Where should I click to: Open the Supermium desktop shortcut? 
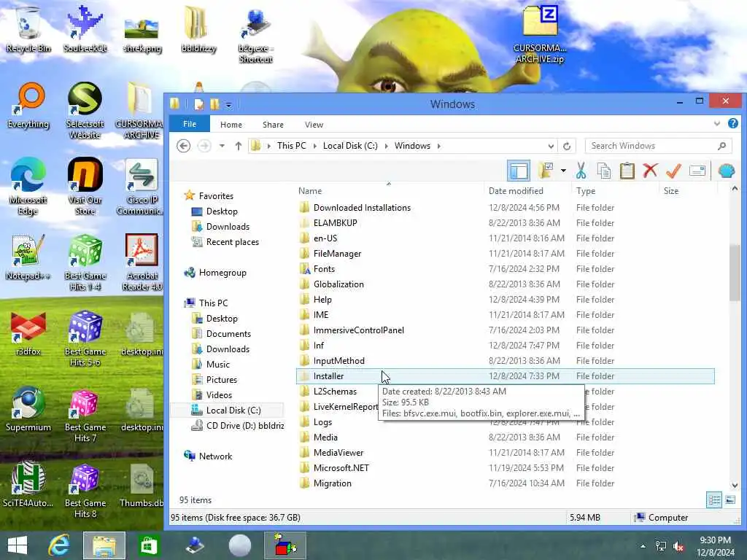(28, 410)
